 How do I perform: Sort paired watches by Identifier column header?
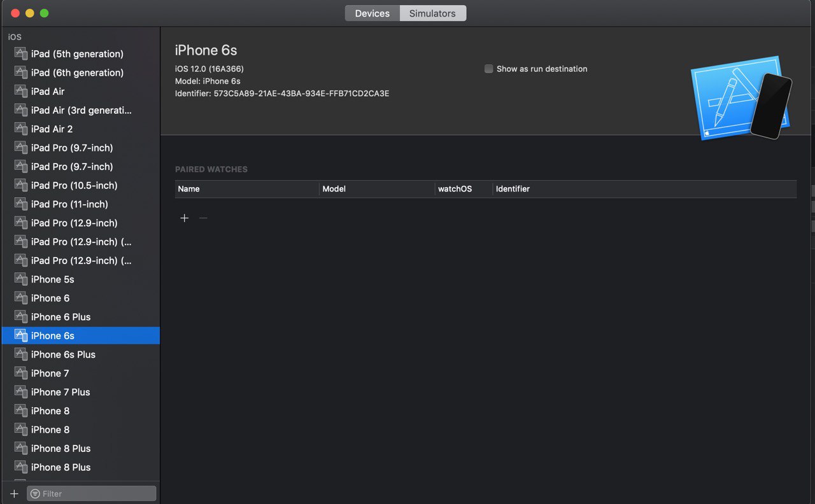coord(644,189)
